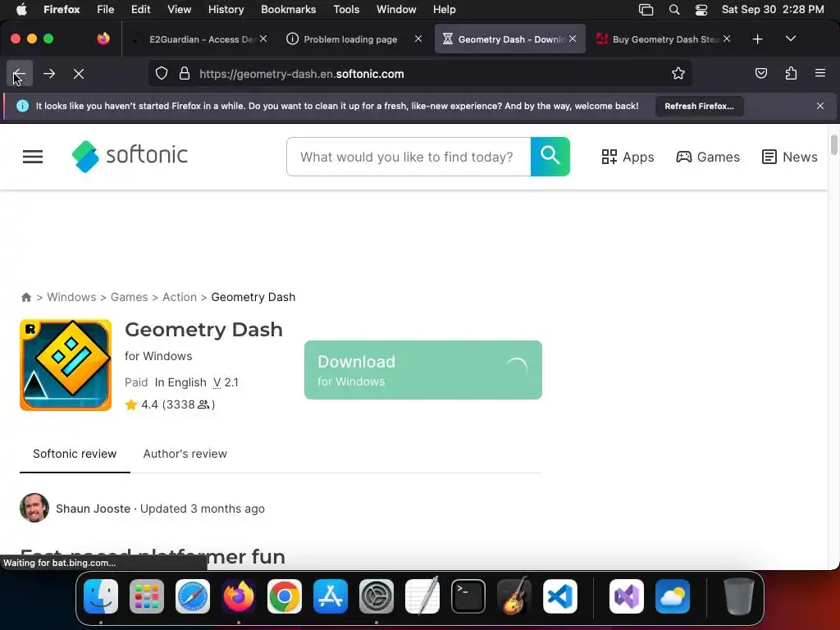Click the Geometry Dash app icon
The width and height of the screenshot is (840, 630).
[66, 365]
